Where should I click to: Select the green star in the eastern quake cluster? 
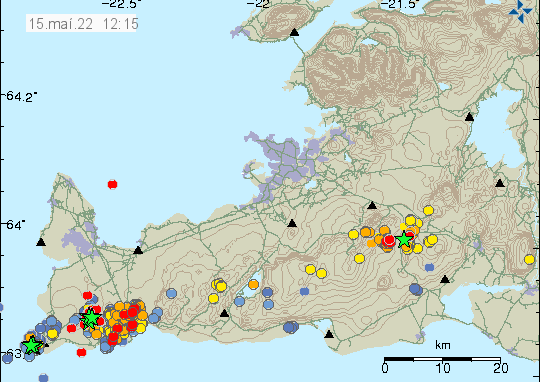click(x=404, y=239)
